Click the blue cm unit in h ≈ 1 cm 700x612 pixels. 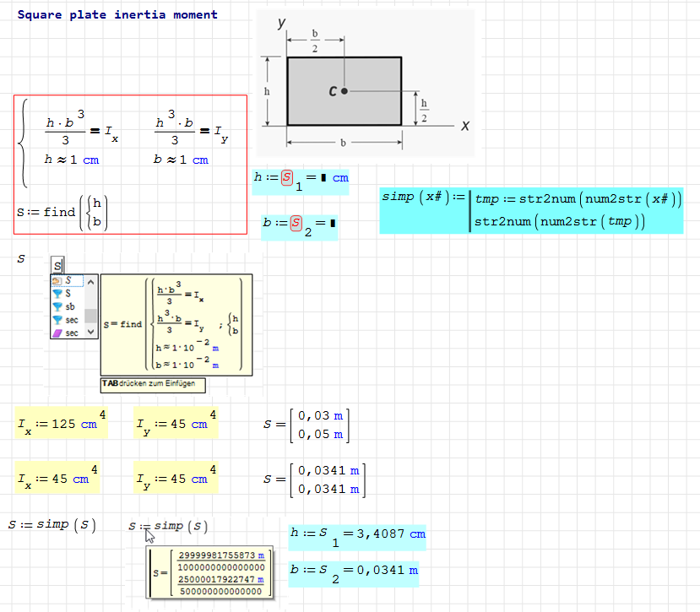click(90, 160)
